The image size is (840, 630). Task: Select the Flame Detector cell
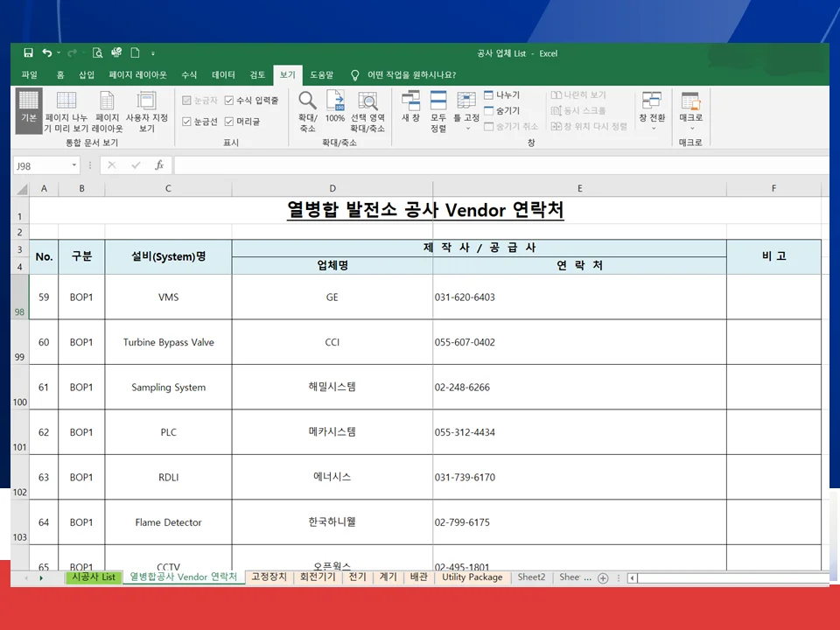[x=168, y=522]
